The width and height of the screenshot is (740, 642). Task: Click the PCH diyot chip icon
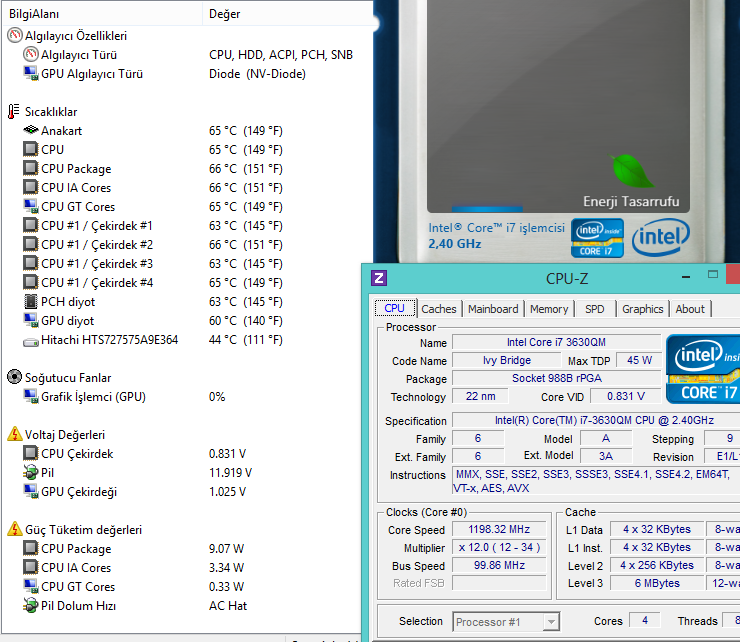tap(31, 301)
